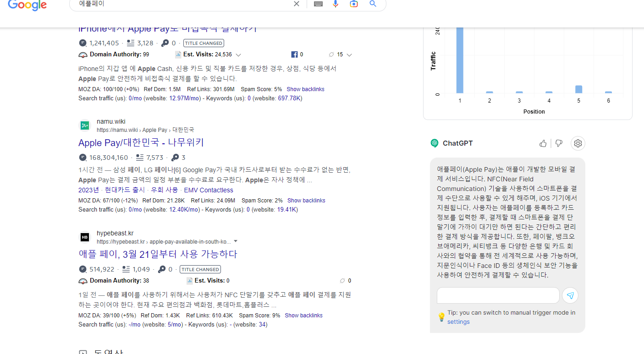
Task: Click the Position 5 traffic bar
Action: [x=578, y=89]
